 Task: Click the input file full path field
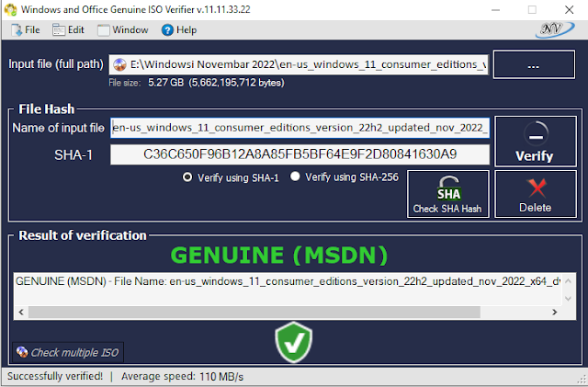pos(299,64)
